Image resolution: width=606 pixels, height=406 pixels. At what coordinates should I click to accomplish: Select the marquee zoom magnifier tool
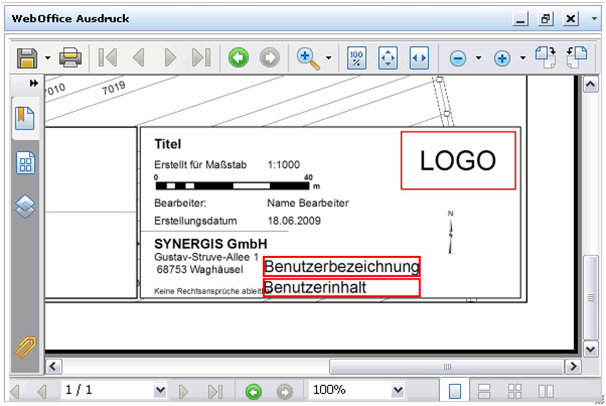[x=308, y=59]
